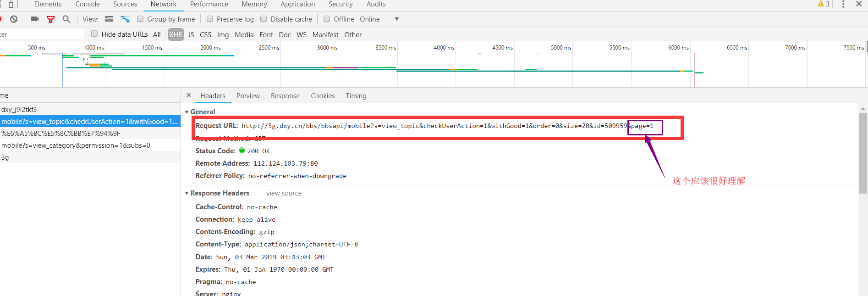The height and width of the screenshot is (296, 868).
Task: Toggle device toolbar icon
Action: 13,4
